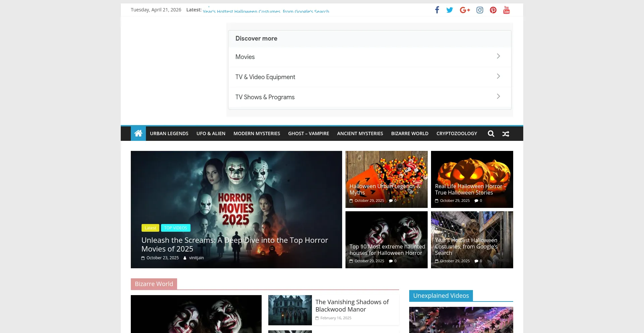This screenshot has width=644, height=333.
Task: Open the vinitjain author link
Action: 196,258
